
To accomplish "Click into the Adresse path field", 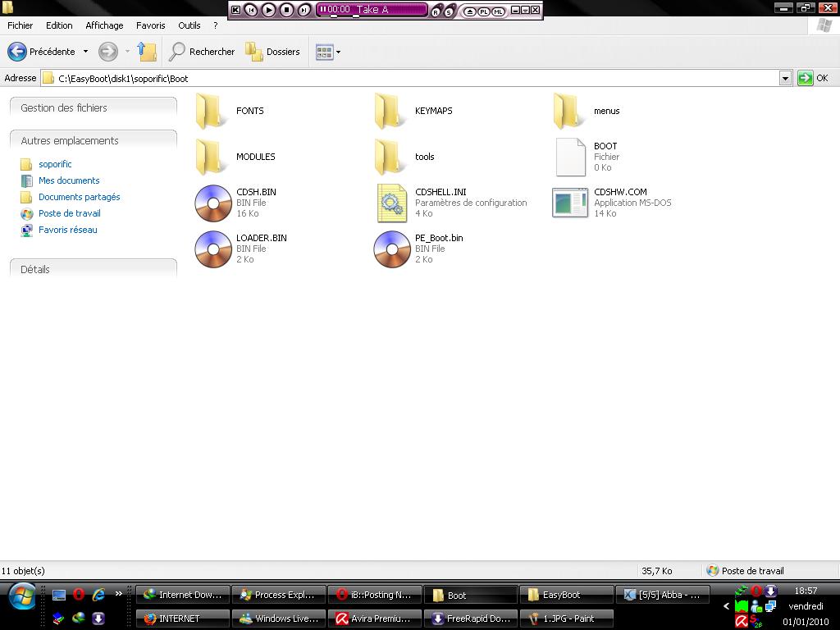I will 410,78.
